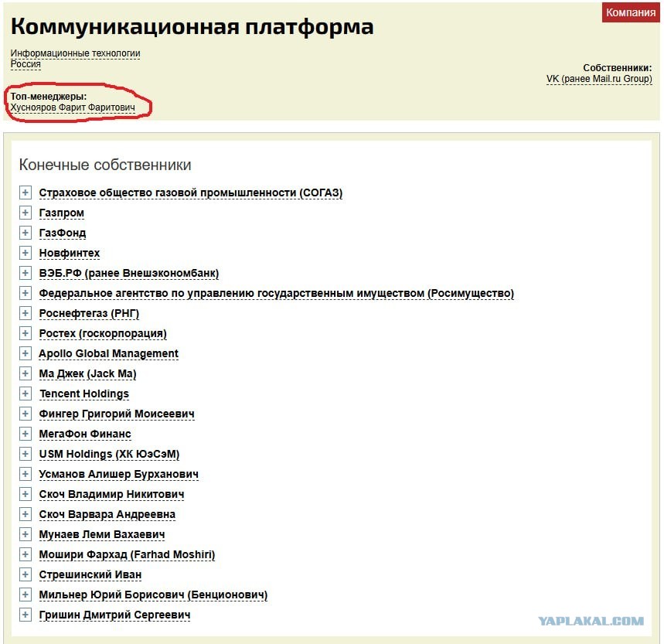Image resolution: width=664 pixels, height=644 pixels.
Task: Open the Гришин Дмитрий Сергеевич link
Action: [x=114, y=615]
